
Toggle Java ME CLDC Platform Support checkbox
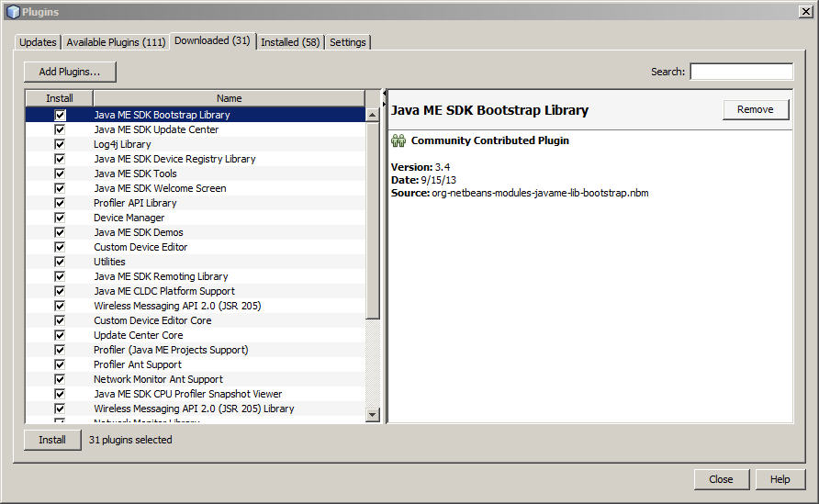60,291
